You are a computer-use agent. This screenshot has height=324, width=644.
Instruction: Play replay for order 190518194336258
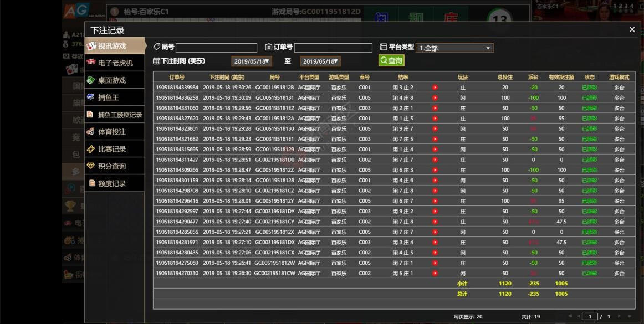tap(435, 97)
